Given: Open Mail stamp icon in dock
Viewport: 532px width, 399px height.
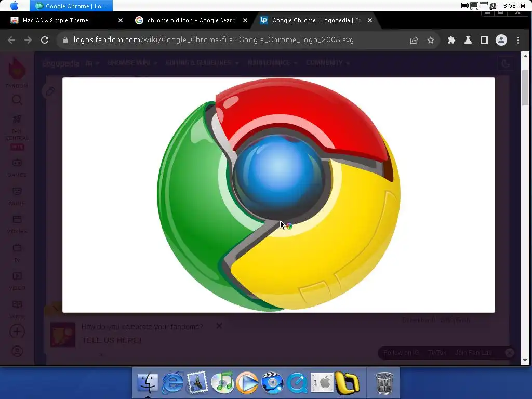Looking at the screenshot, I should point(197,382).
